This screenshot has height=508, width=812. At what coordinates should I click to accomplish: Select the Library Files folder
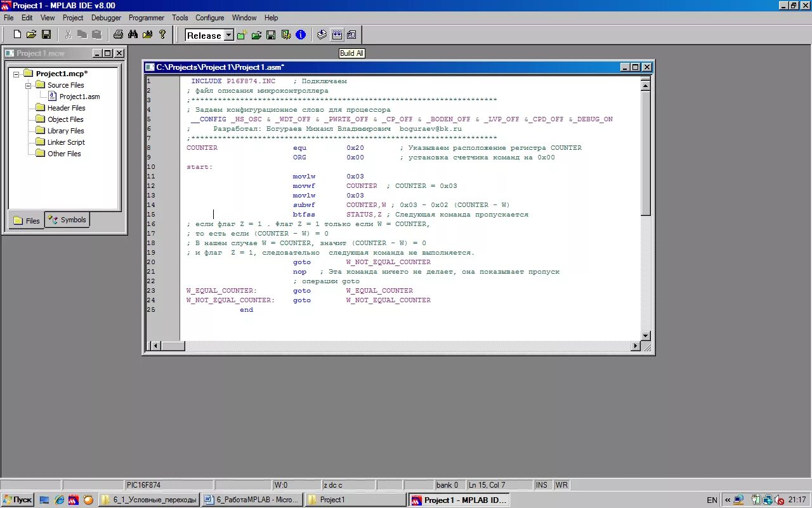66,131
